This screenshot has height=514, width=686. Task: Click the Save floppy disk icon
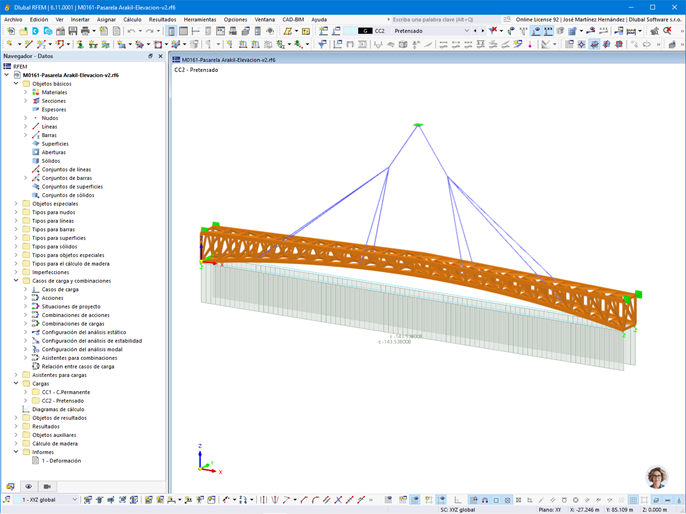coord(73,31)
